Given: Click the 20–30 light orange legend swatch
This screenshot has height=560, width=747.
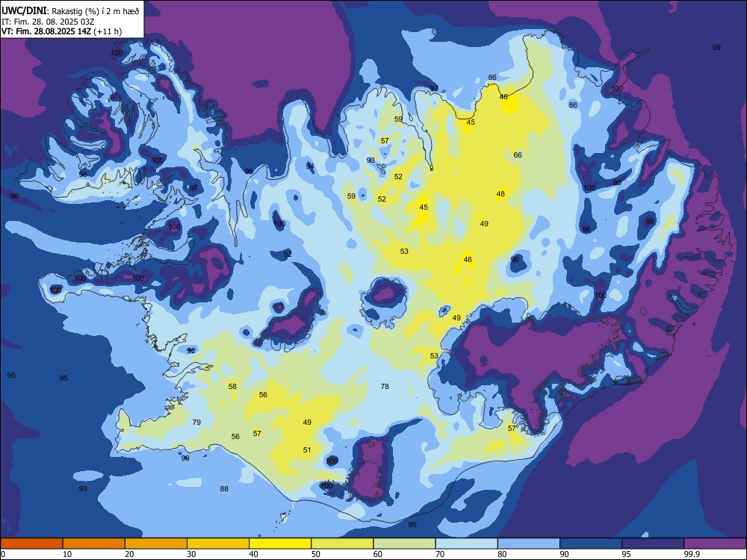Looking at the screenshot, I should 156,544.
